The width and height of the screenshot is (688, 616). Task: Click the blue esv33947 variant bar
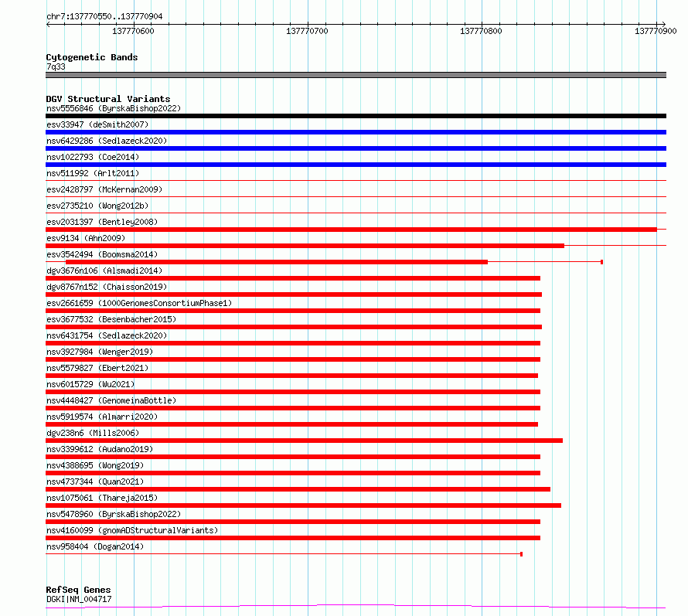356,132
